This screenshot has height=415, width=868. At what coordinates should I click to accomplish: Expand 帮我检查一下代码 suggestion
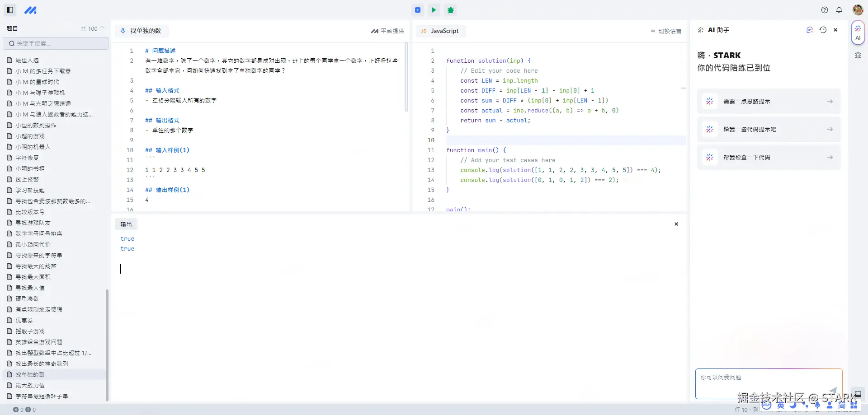tap(769, 158)
